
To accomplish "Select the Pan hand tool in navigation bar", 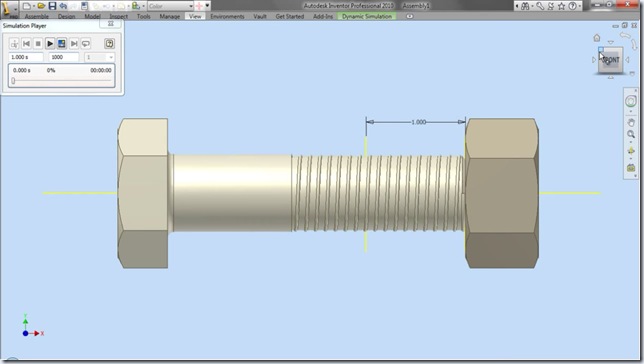I will (x=631, y=122).
